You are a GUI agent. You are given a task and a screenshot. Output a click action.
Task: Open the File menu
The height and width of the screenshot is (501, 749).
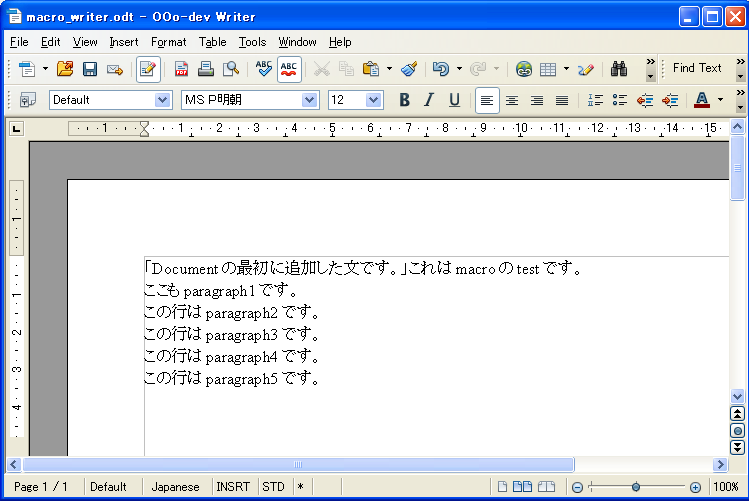(x=19, y=42)
